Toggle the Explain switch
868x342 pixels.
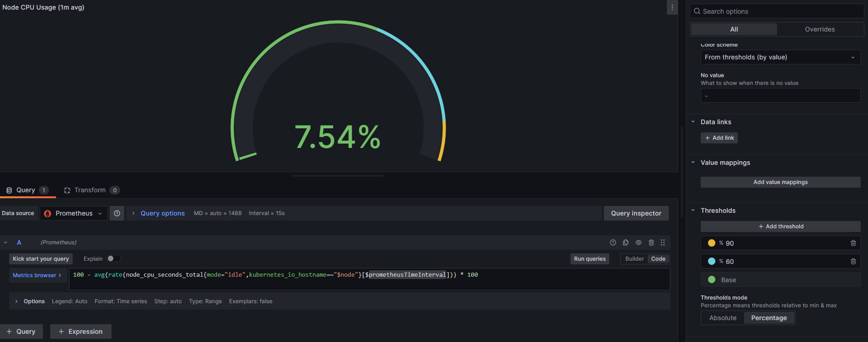[x=113, y=258]
